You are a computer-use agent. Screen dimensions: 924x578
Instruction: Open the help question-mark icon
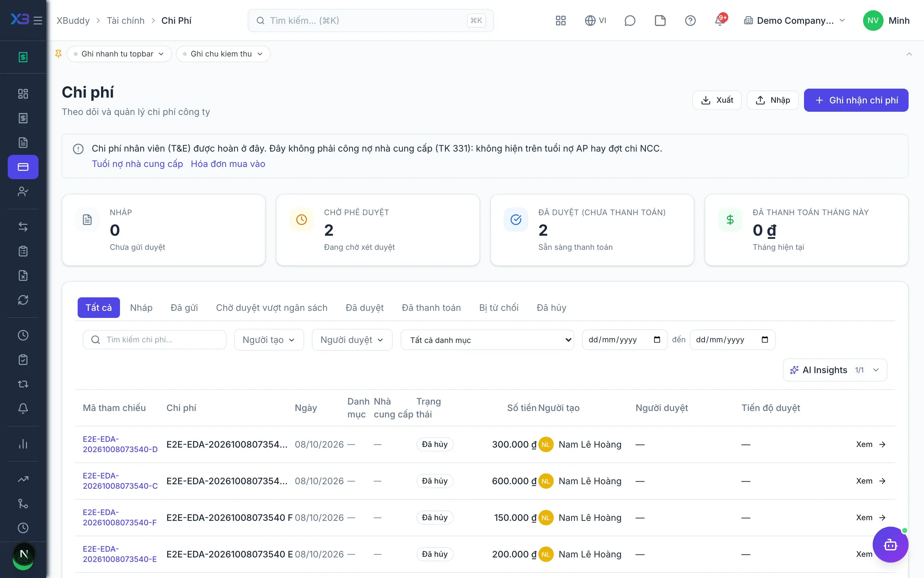pyautogui.click(x=690, y=21)
